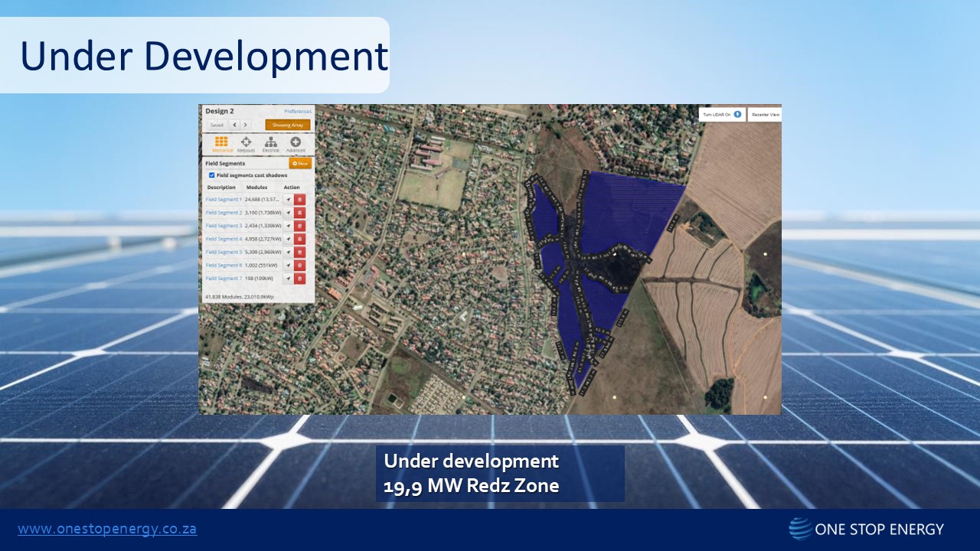Go to previous design state arrow
The image size is (980, 551).
point(234,125)
